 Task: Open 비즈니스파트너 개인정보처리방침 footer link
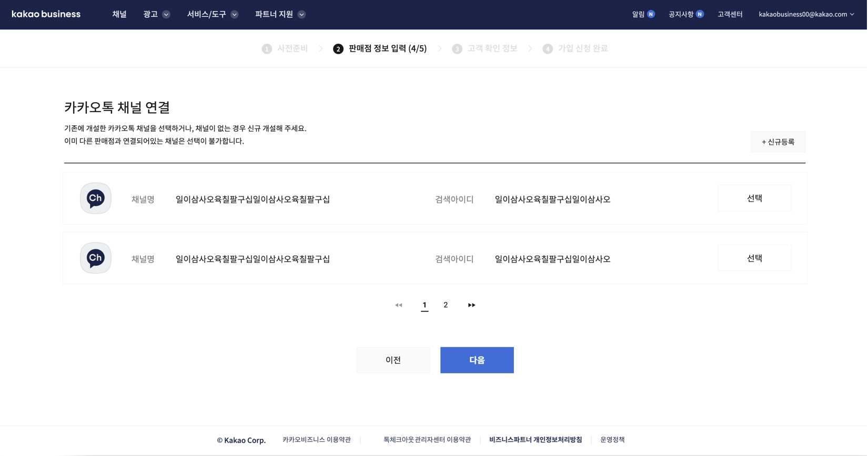(x=535, y=440)
